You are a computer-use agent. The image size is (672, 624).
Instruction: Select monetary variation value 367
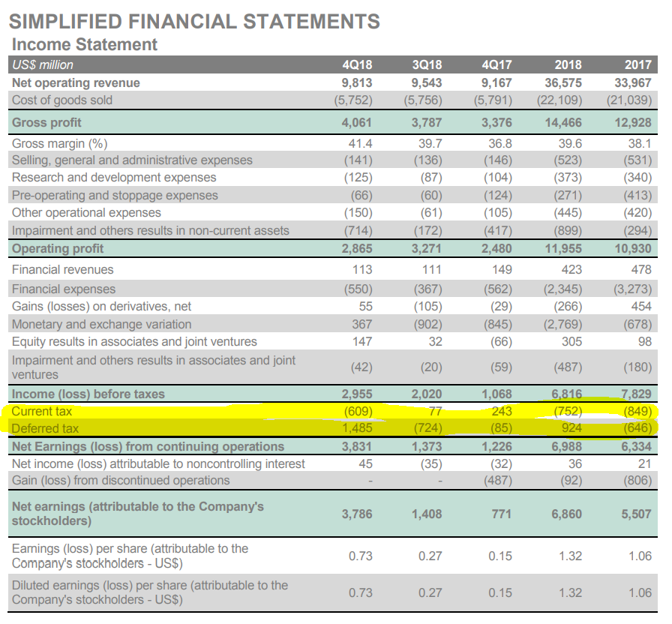pos(362,324)
